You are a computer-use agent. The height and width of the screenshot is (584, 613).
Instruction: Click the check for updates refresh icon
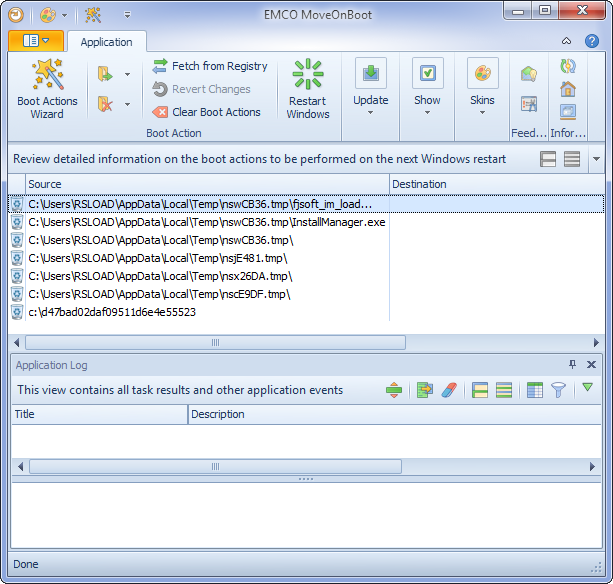pos(568,66)
